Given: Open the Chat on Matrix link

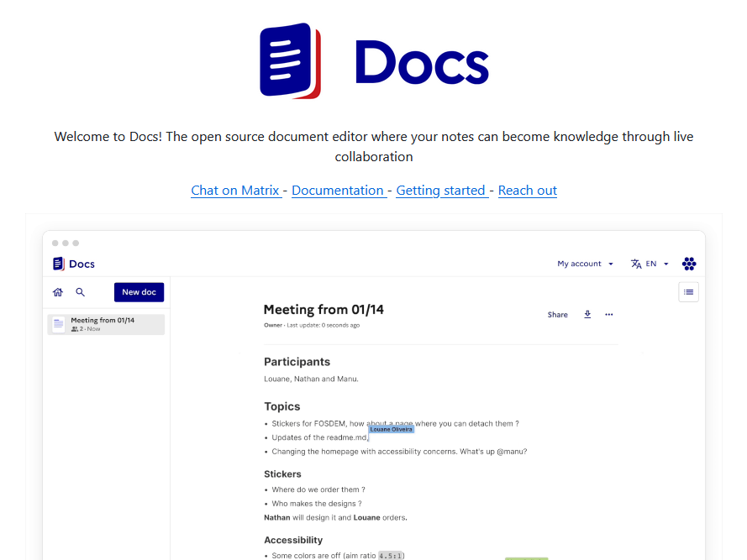Looking at the screenshot, I should [x=236, y=191].
